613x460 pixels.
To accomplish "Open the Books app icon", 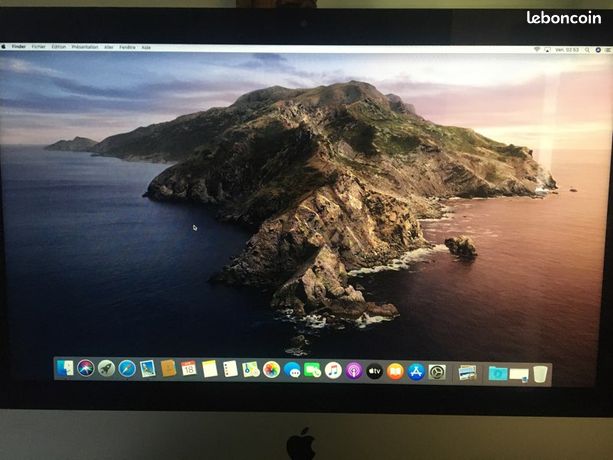I will [x=395, y=371].
